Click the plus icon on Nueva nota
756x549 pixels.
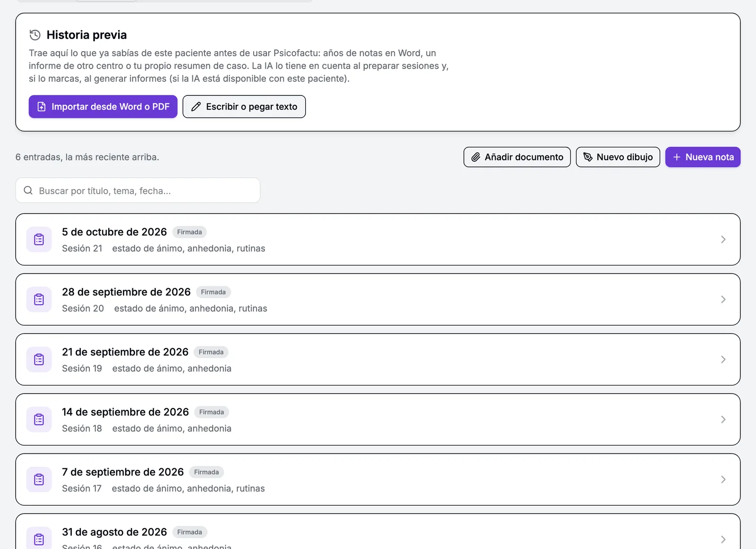click(677, 157)
